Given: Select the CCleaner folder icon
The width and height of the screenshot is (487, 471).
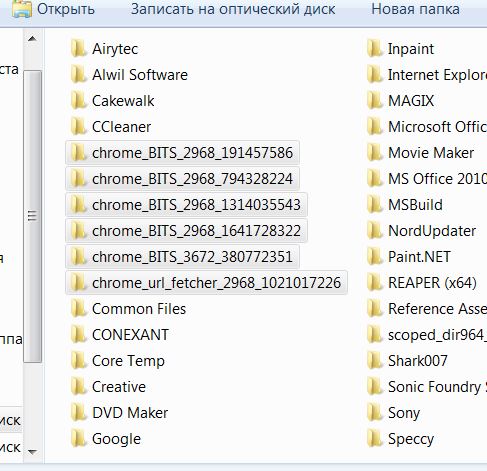Looking at the screenshot, I should pyautogui.click(x=79, y=127).
